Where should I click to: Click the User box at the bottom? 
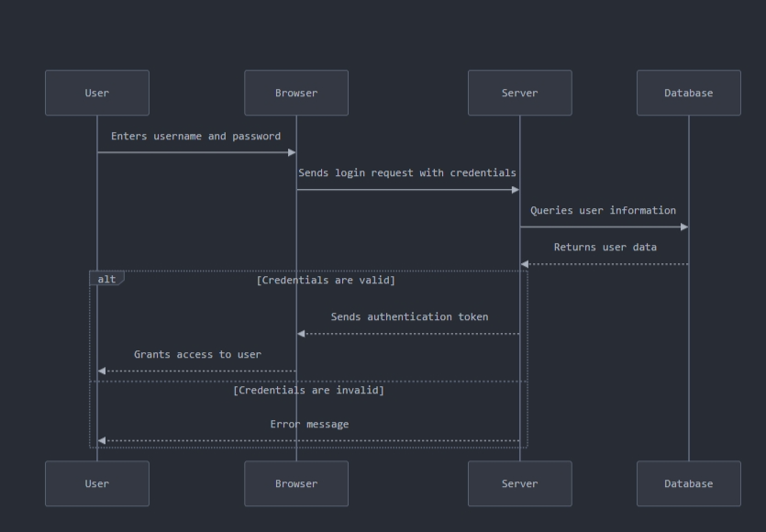click(96, 483)
